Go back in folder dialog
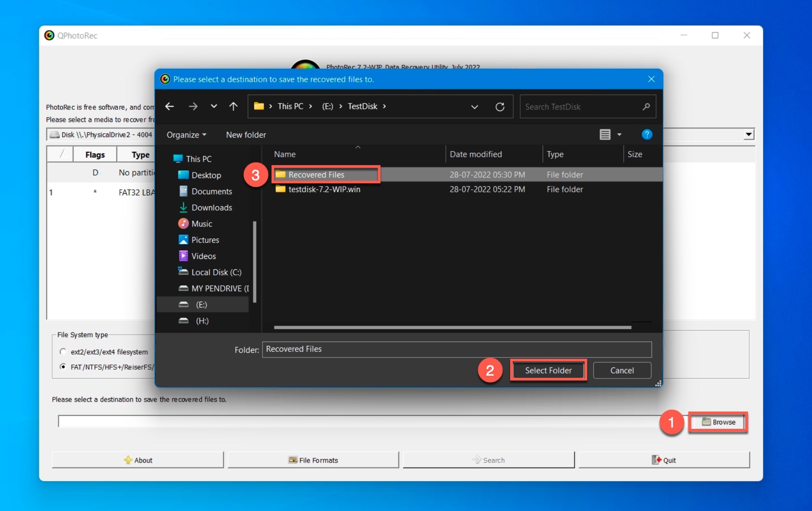This screenshot has height=511, width=812. 169,106
